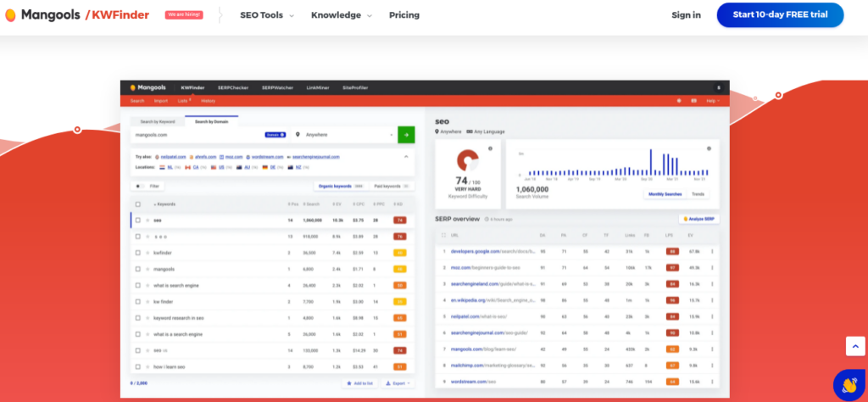
Task: Check the box for 'keyword research in seo'
Action: (x=138, y=318)
